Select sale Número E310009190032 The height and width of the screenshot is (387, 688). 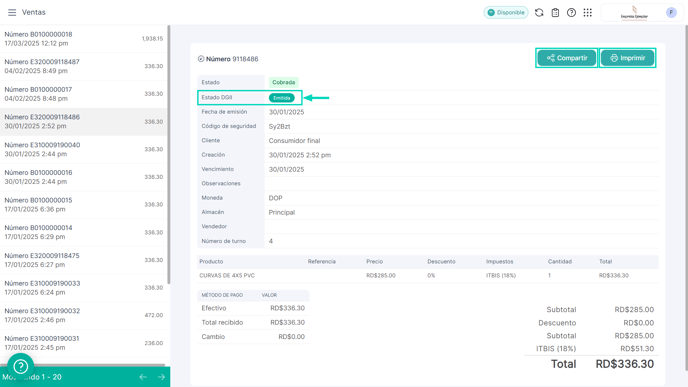tap(83, 315)
